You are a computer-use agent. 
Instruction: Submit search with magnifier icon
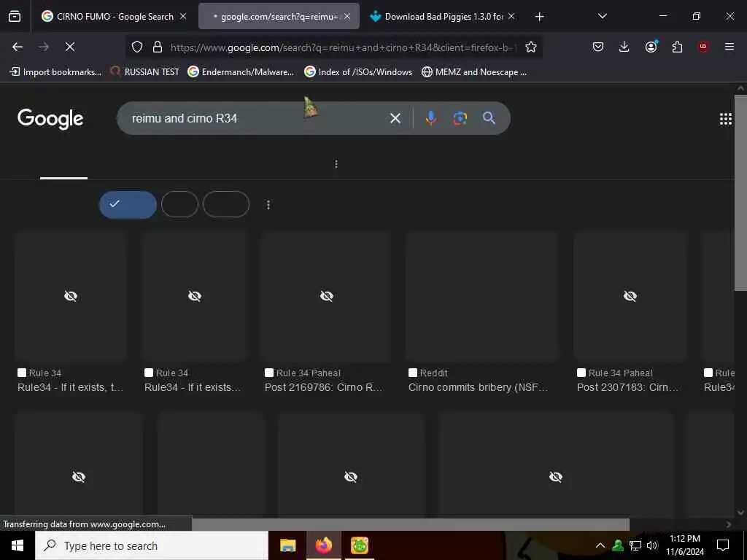click(489, 118)
